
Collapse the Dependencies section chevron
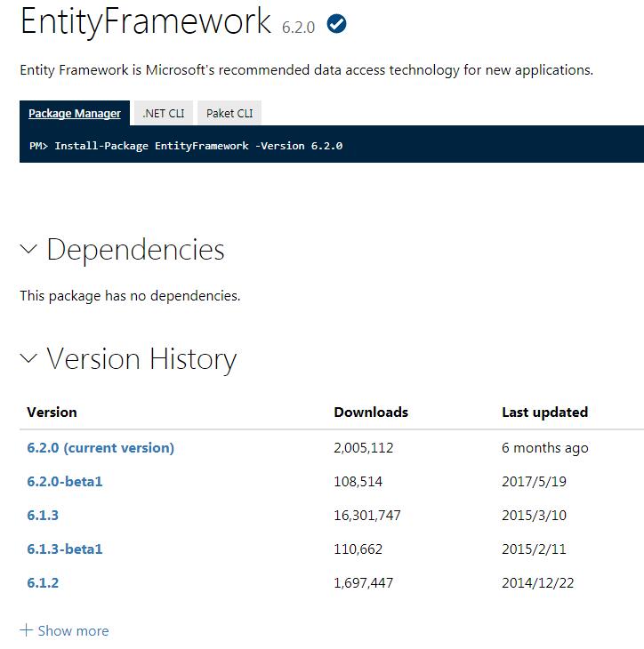point(28,249)
